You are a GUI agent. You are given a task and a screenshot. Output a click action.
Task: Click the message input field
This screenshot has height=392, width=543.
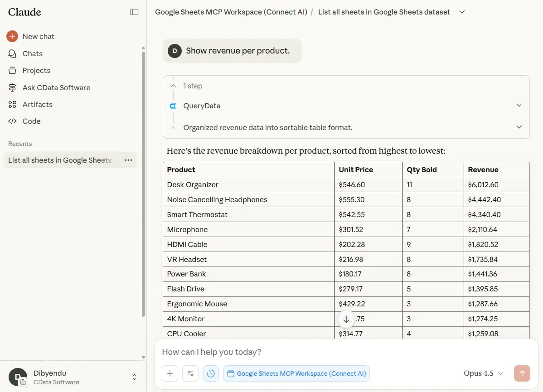point(346,352)
